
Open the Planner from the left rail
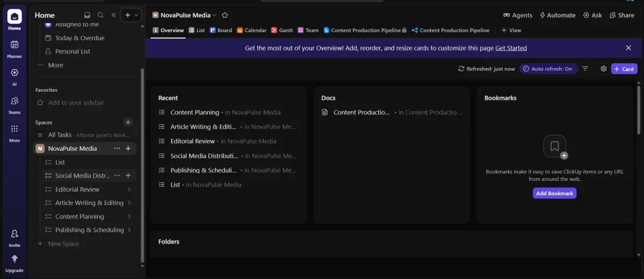point(14,48)
